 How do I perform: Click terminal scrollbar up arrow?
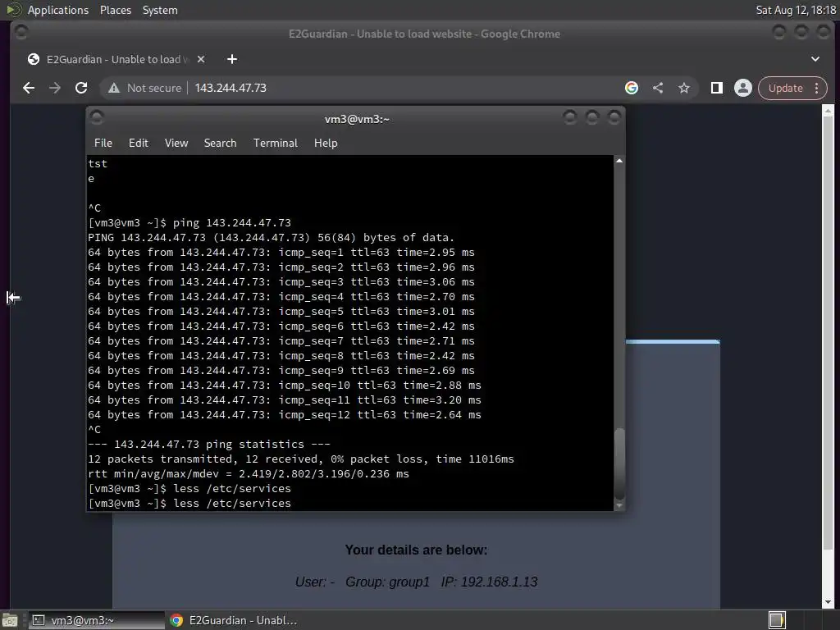[619, 161]
